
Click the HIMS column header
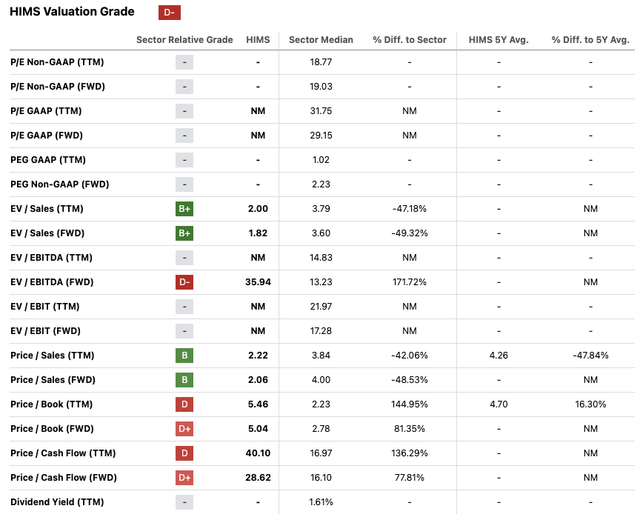[258, 40]
